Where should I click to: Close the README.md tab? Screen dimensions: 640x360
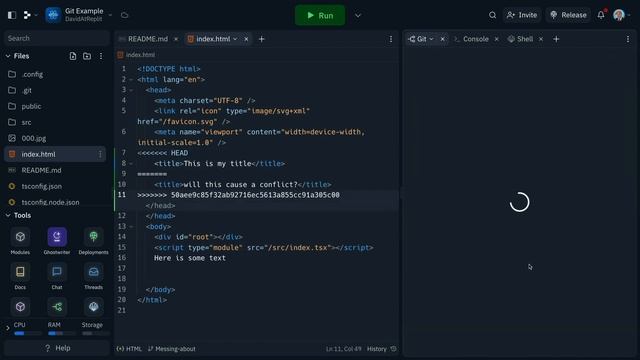click(176, 39)
